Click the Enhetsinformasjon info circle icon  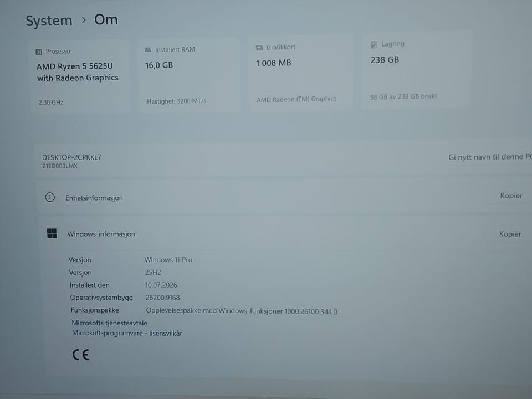(x=50, y=197)
